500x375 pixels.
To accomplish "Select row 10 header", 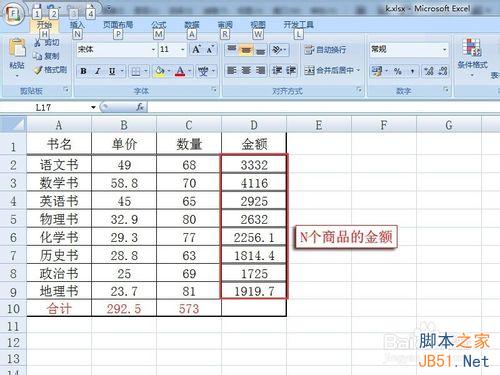I will [13, 309].
